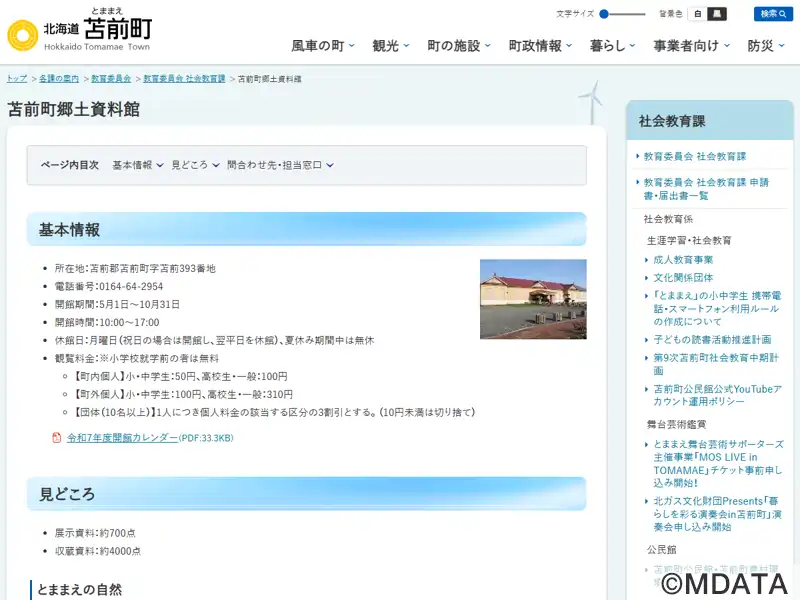Screen dimensions: 800x600
Task: Expand the 防災 menu
Action: [765, 46]
